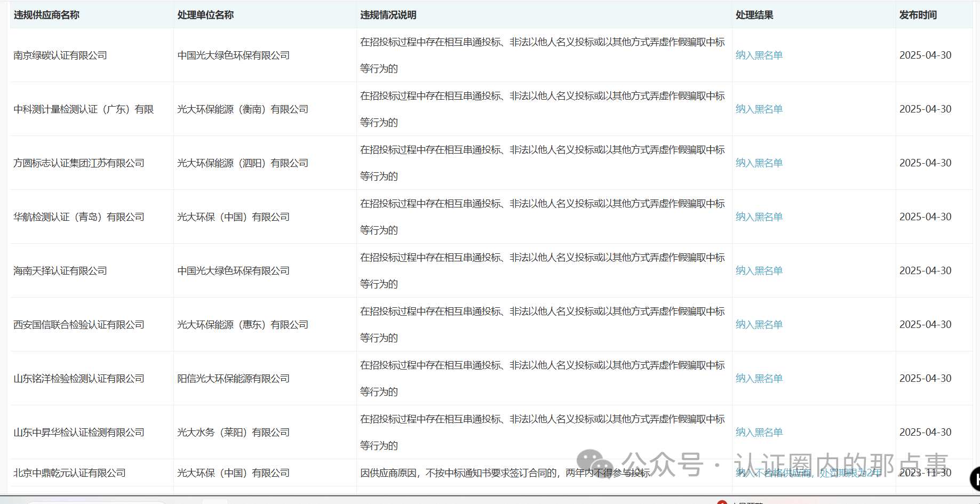Screen dimensions: 980x504
Task: Select supplier name 北京中鼎乾元认证有限公司
Action: tap(69, 473)
